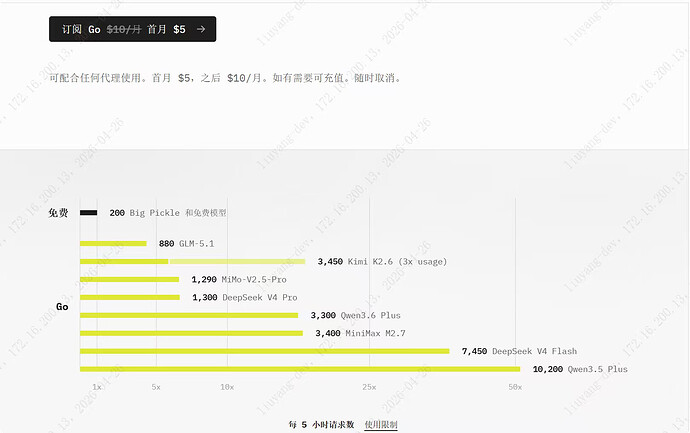Click the subscribe Go first month $5 button

(132, 29)
